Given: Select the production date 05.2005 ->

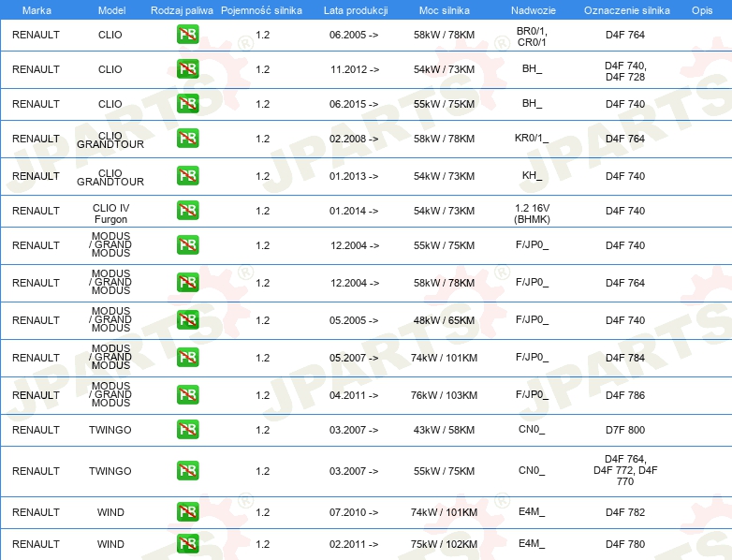Looking at the screenshot, I should (x=354, y=320).
